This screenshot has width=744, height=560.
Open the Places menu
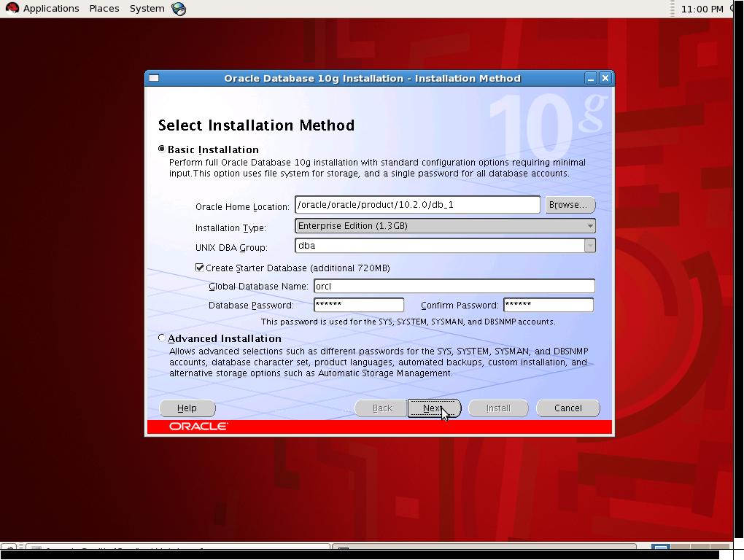click(104, 9)
